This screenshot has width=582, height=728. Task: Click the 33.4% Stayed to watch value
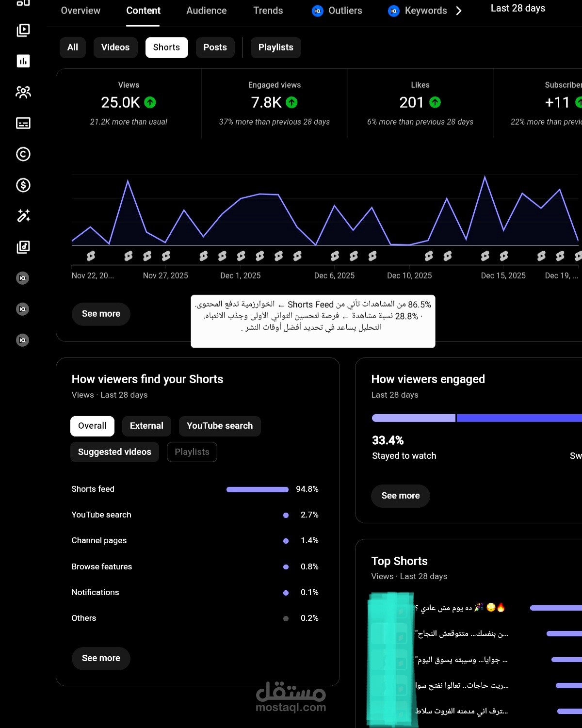[x=388, y=440]
